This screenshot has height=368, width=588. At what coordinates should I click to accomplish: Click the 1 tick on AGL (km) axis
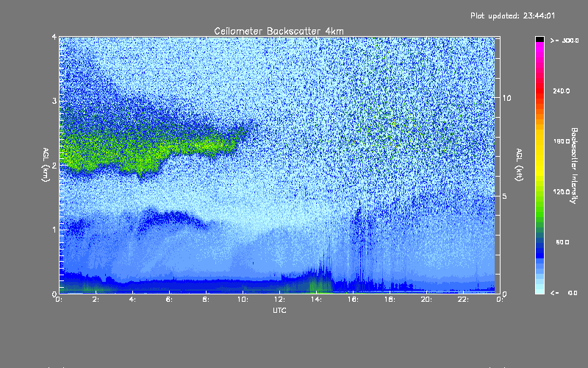click(x=54, y=230)
